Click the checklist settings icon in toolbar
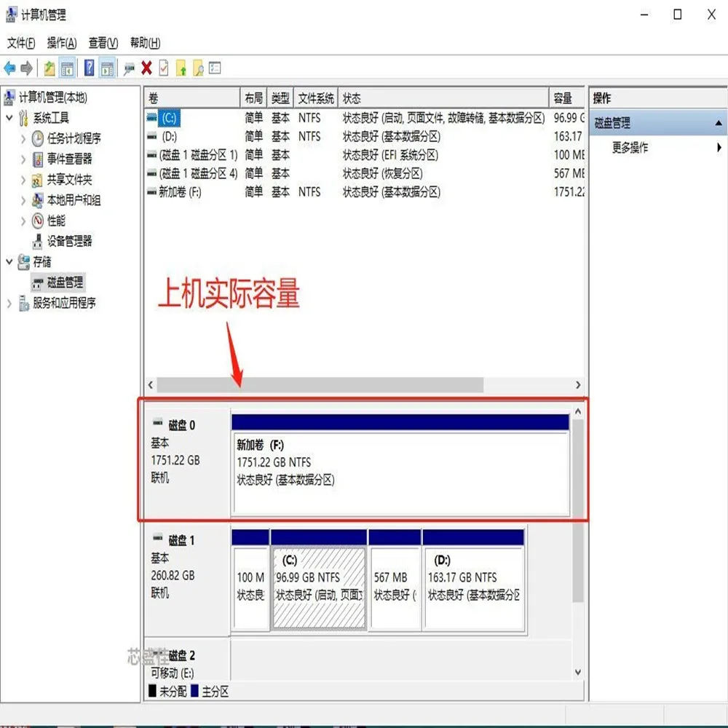 click(215, 68)
